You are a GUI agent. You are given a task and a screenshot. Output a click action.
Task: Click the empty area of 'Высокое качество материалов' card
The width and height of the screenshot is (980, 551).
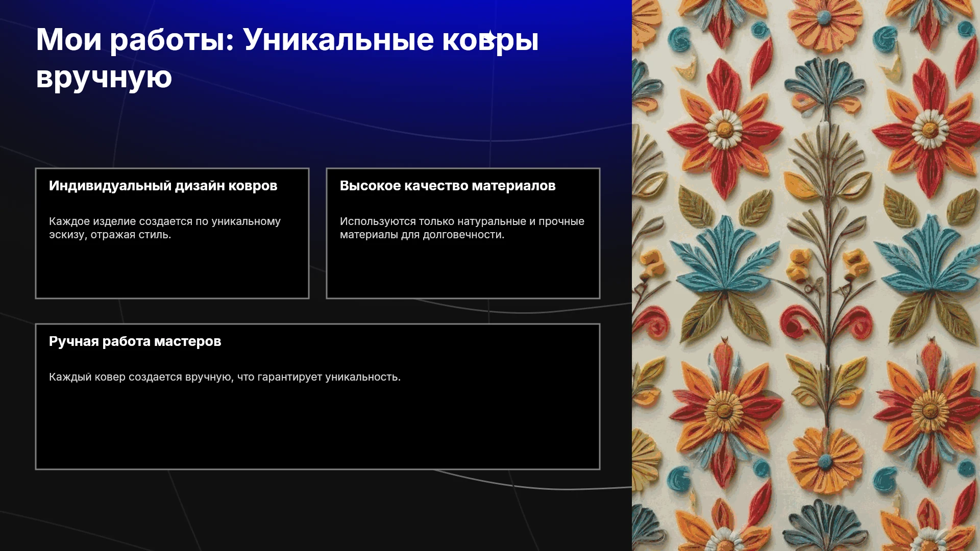tap(463, 269)
